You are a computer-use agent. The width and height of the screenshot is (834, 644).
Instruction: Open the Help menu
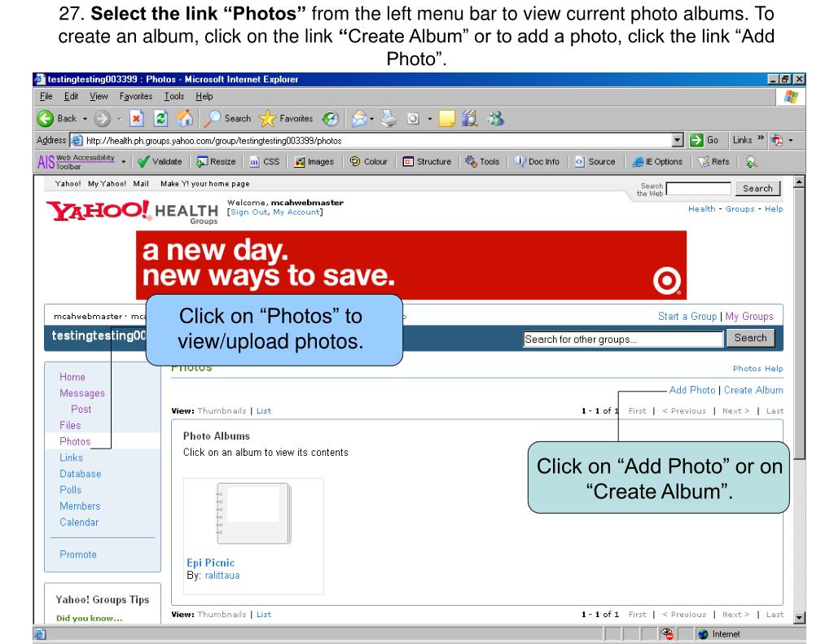click(204, 96)
